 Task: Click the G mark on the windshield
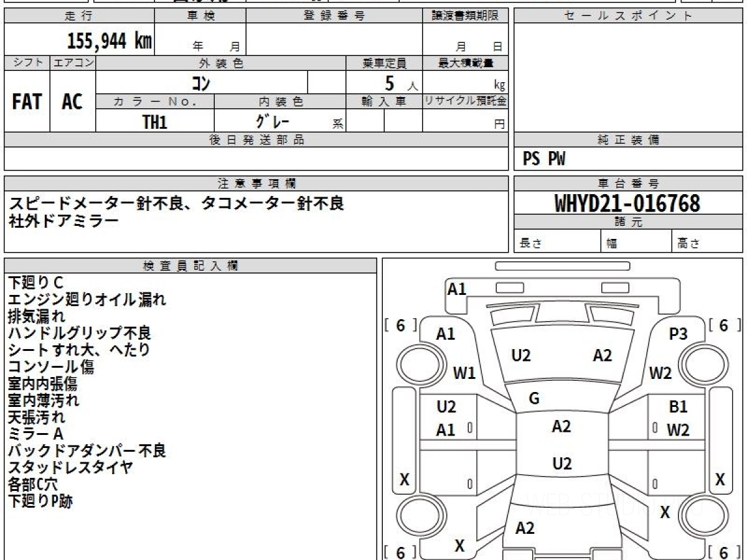pyautogui.click(x=533, y=399)
